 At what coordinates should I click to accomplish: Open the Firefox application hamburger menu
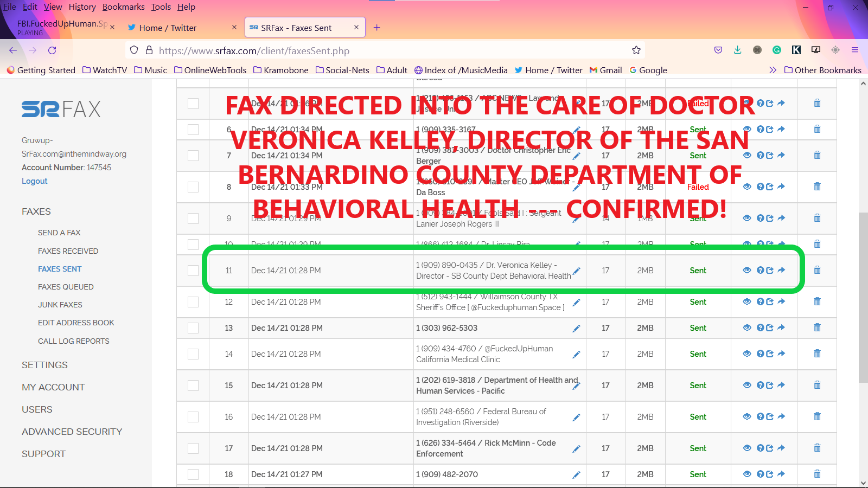click(x=854, y=50)
